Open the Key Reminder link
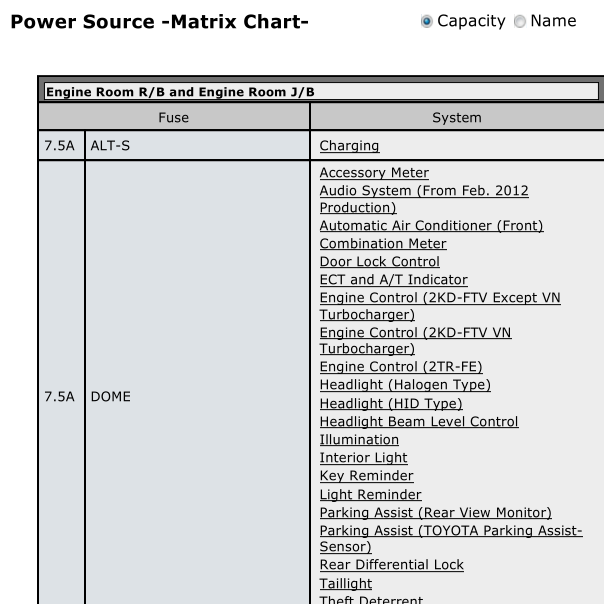 click(366, 476)
